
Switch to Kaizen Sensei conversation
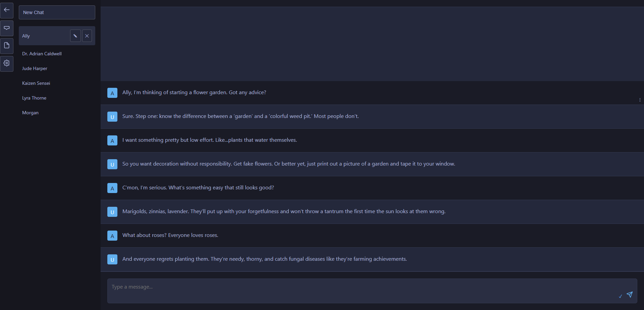(x=36, y=83)
